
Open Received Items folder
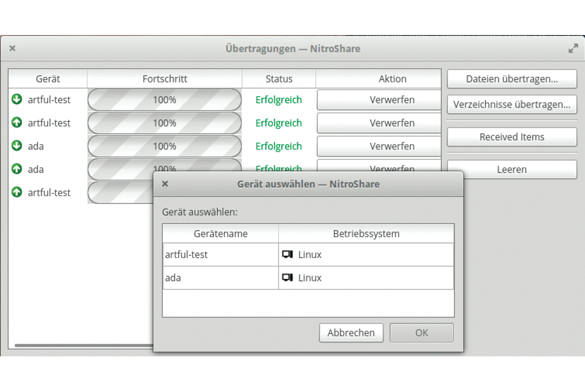pos(512,137)
